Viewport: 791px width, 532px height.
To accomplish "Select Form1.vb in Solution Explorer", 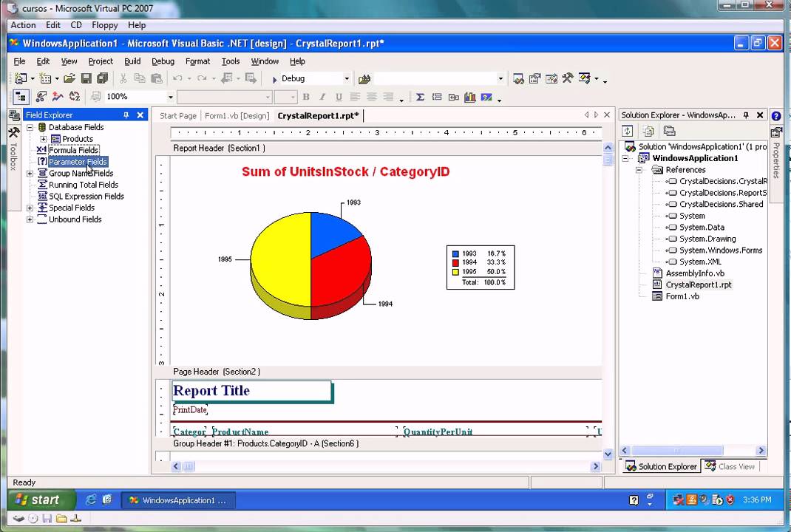I will pyautogui.click(x=682, y=296).
